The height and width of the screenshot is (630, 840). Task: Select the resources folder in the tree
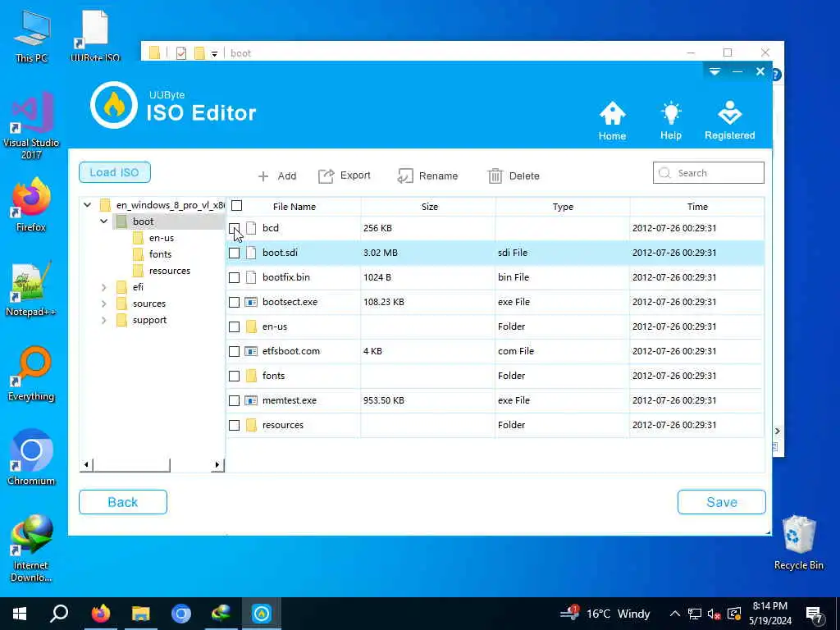pyautogui.click(x=170, y=271)
